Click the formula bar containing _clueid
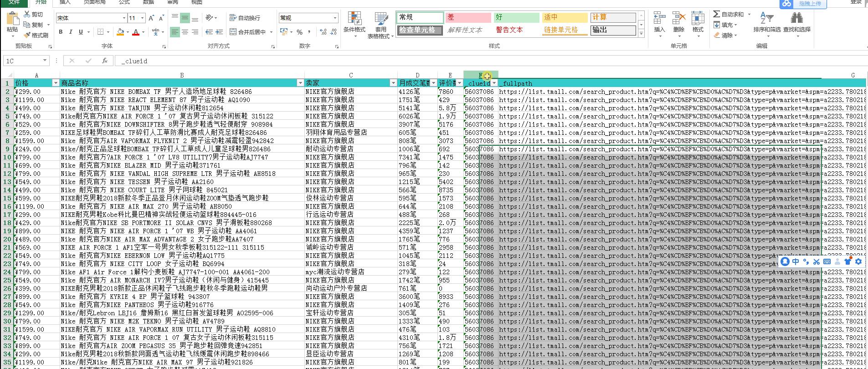This screenshot has width=868, height=369. (492, 61)
